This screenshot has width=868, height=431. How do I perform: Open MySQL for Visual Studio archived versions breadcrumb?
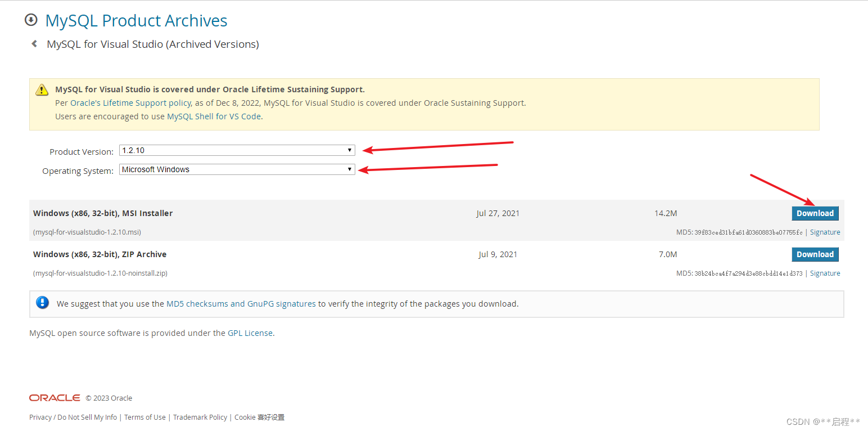tap(152, 44)
